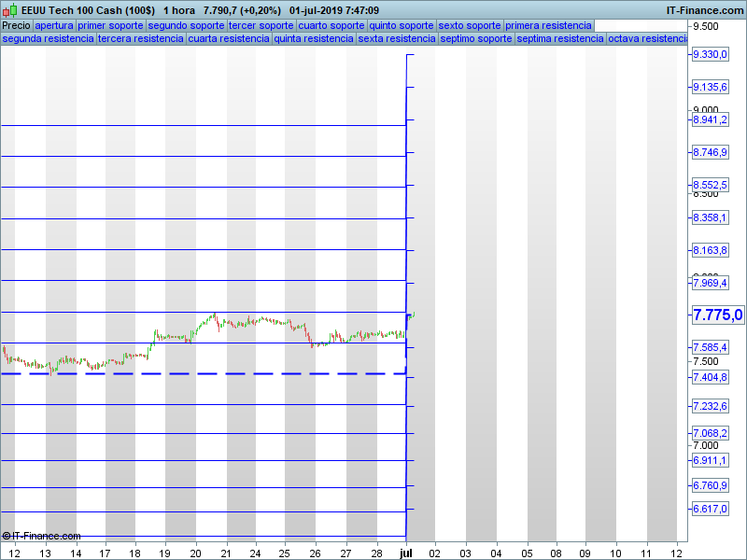The width and height of the screenshot is (747, 560).
Task: Click the 9.330,0 price level tag
Action: point(710,54)
